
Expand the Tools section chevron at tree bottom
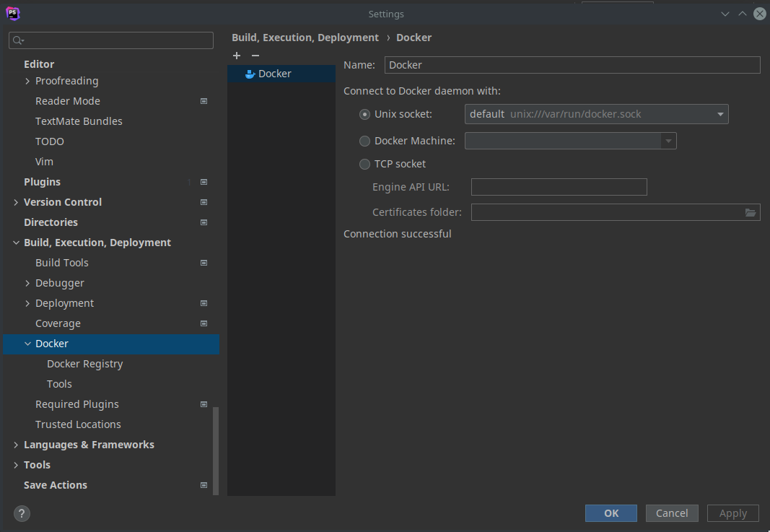tap(16, 465)
